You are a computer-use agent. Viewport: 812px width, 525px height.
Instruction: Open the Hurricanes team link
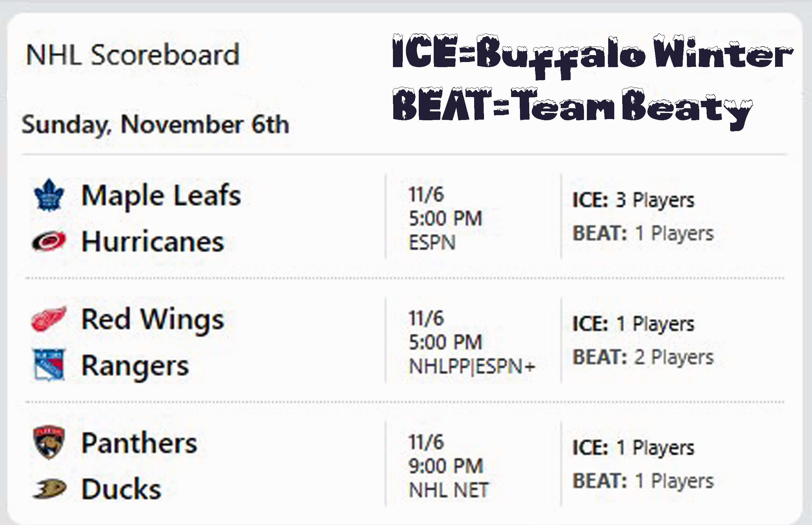pyautogui.click(x=153, y=241)
